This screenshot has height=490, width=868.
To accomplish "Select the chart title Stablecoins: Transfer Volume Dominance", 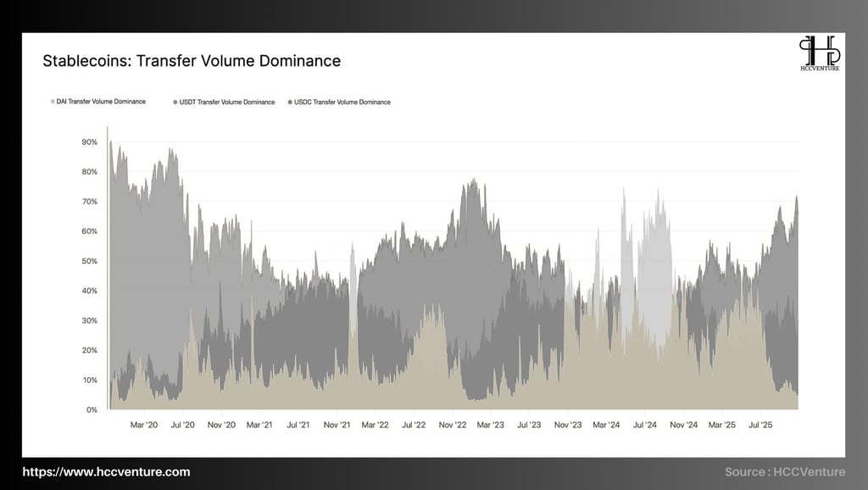I will tap(192, 61).
